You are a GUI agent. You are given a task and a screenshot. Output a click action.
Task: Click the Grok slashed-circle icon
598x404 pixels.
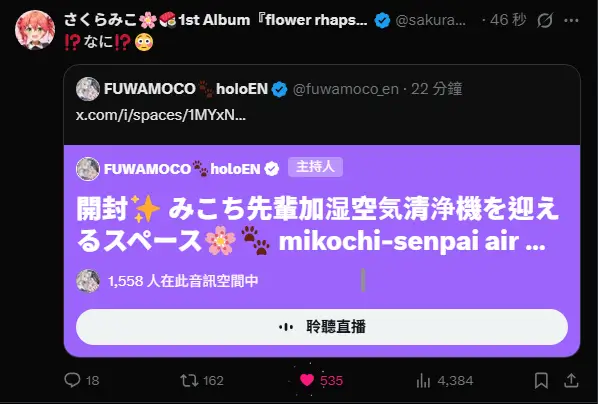[545, 20]
